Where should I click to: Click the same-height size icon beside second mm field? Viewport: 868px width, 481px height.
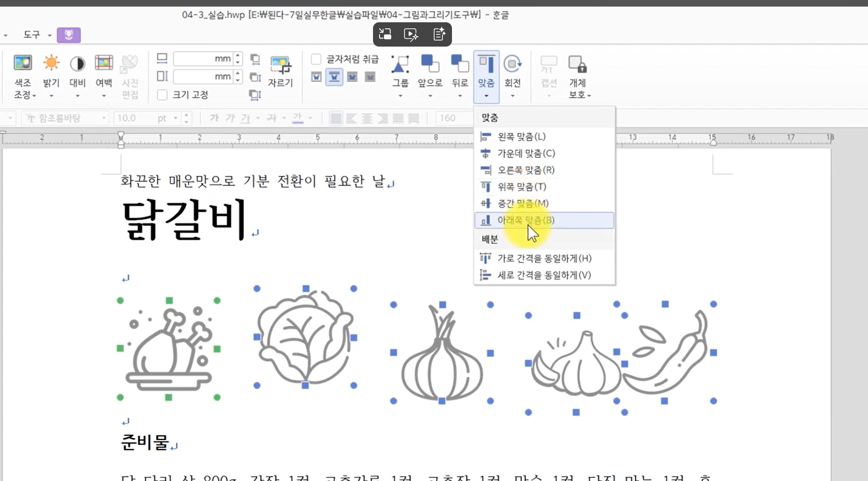pos(255,77)
